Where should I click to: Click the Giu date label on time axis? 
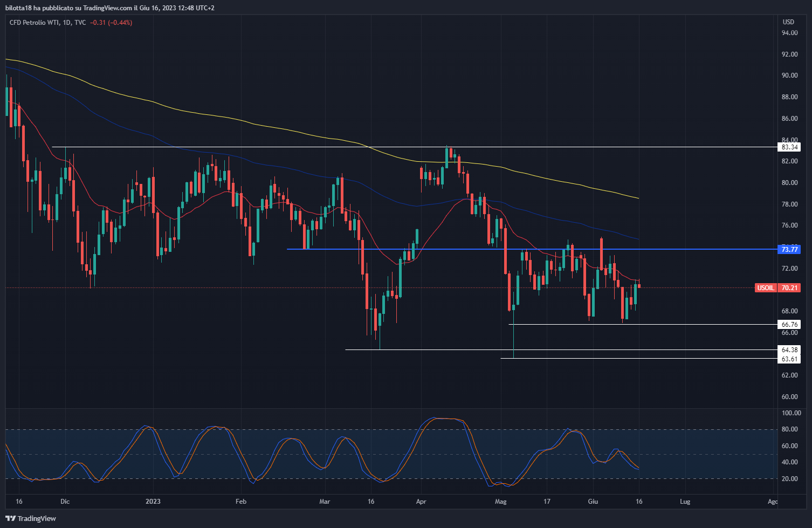pyautogui.click(x=593, y=502)
